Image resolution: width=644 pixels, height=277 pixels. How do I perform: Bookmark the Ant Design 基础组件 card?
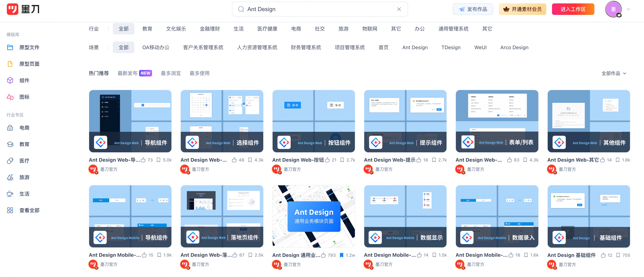coord(618,255)
